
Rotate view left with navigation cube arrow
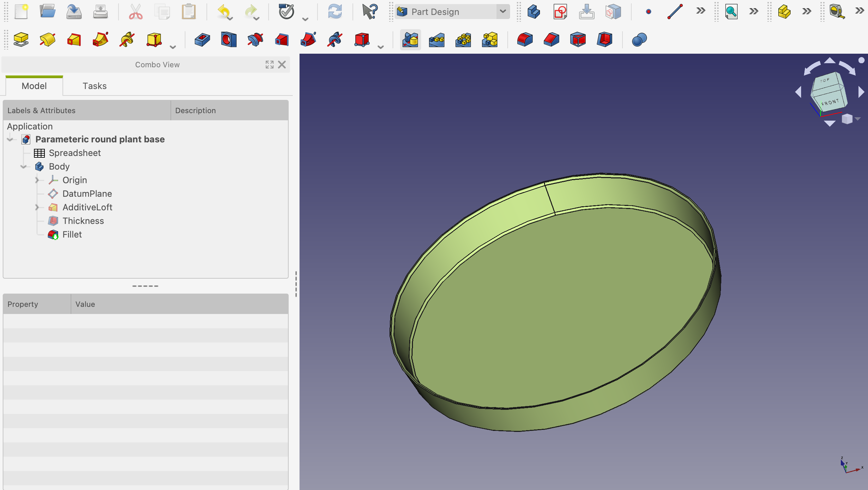pyautogui.click(x=798, y=92)
